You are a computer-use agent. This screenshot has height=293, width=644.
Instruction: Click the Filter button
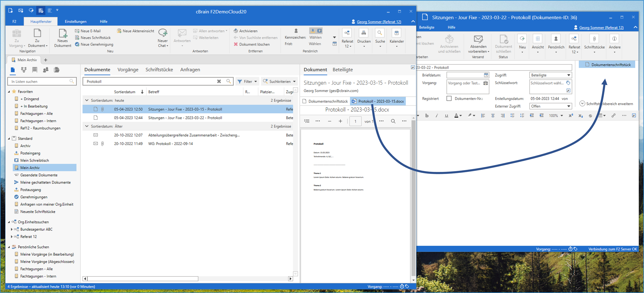(x=247, y=81)
